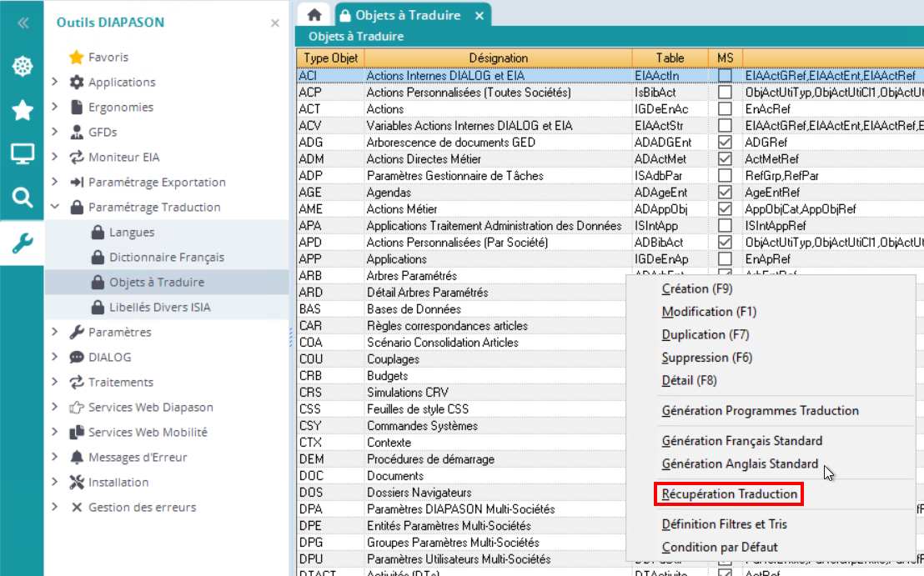Close the Outils DIAPASON panel

275,23
